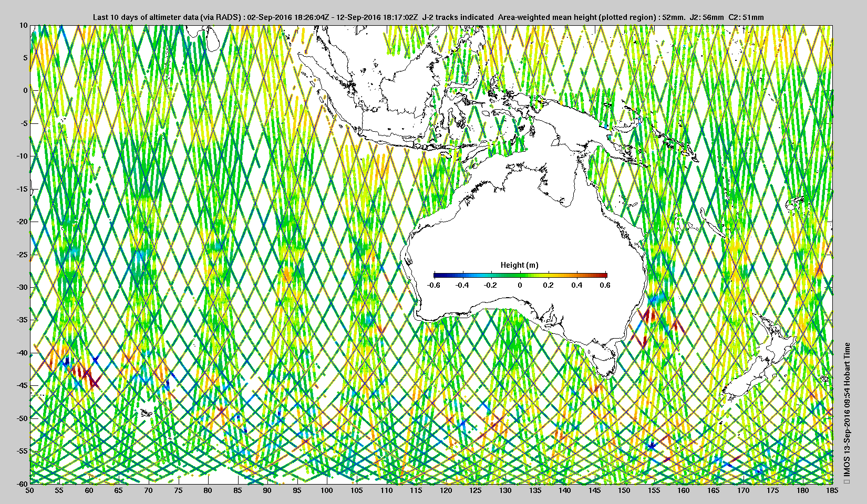Click 'Area-weighted mean height (plotted region)' text

[577, 17]
